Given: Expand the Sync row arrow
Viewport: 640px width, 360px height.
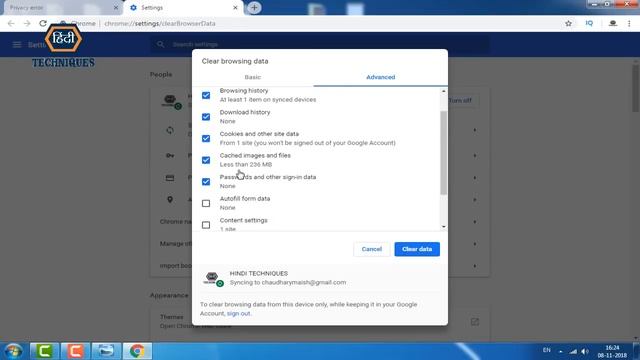Looking at the screenshot, I should pyautogui.click(x=475, y=130).
